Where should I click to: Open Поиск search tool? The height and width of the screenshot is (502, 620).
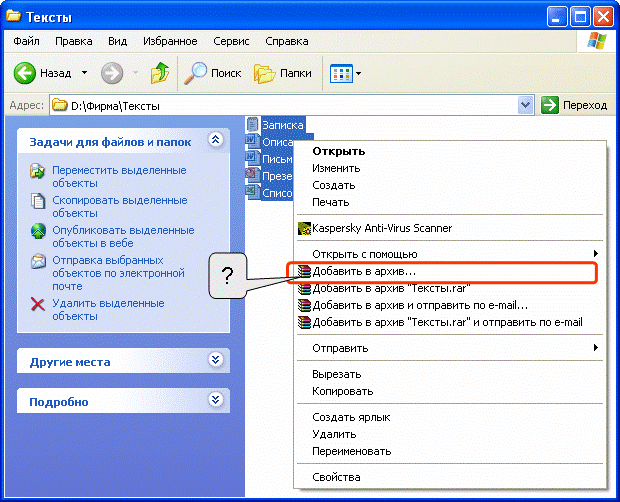(213, 73)
